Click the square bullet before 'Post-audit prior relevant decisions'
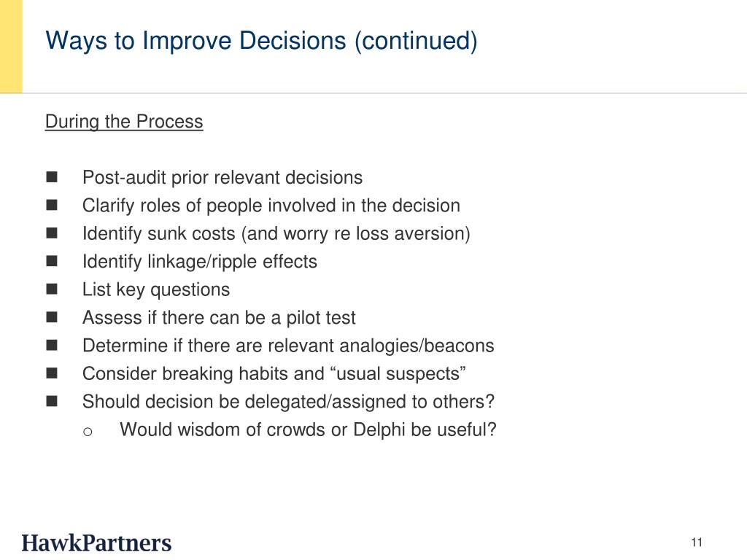747x560 pixels. coord(52,177)
